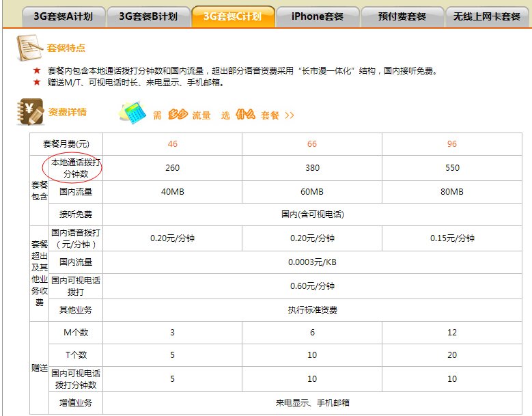Click the 国内语音拨打（元/分钟）row label

pos(76,238)
